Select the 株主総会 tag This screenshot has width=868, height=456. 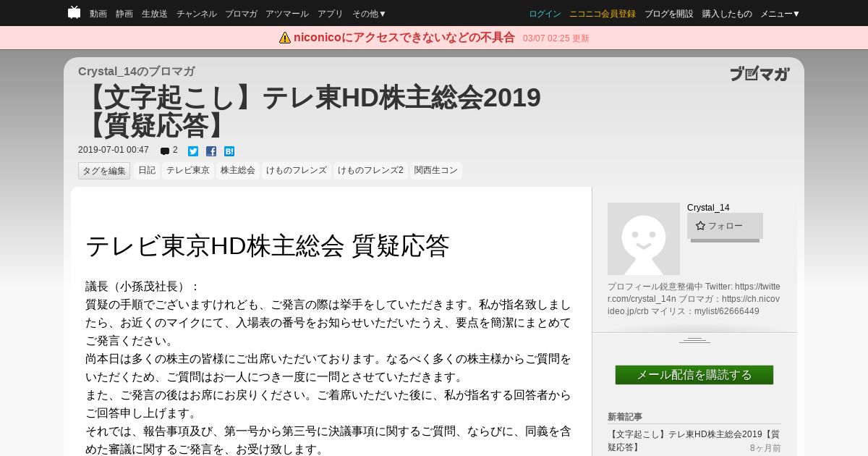click(238, 171)
